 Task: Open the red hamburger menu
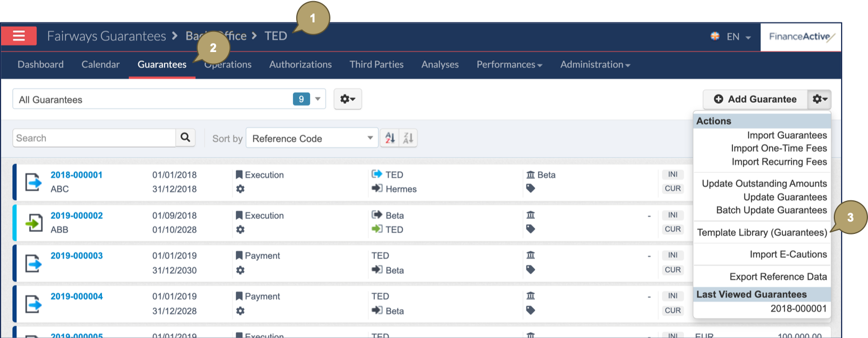18,36
